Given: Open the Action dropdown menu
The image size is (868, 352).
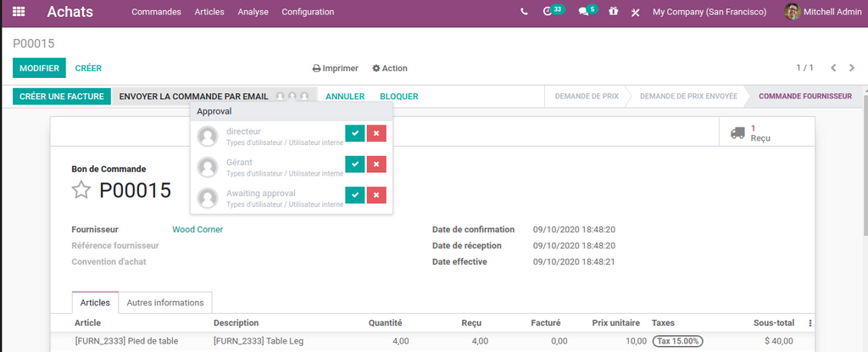Looking at the screenshot, I should 390,69.
